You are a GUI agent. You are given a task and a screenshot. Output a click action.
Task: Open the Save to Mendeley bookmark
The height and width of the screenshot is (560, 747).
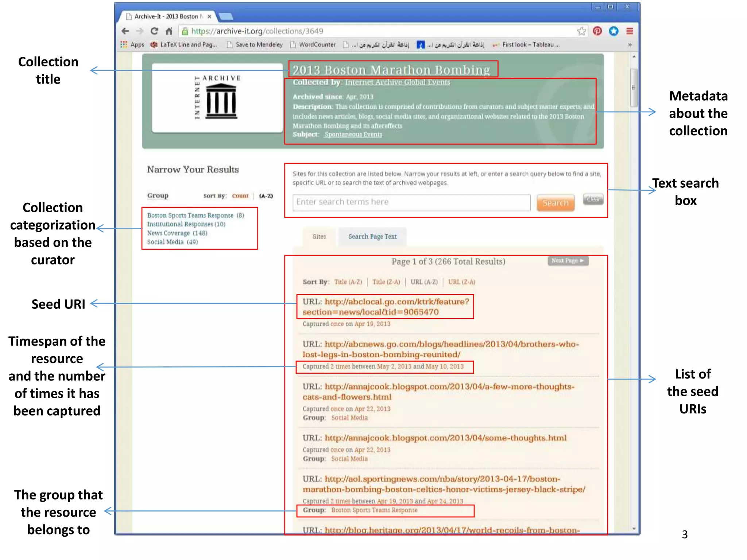pyautogui.click(x=255, y=44)
